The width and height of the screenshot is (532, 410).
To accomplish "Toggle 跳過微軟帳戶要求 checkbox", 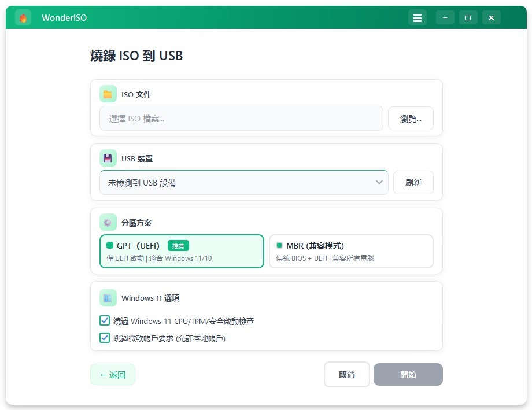I will (105, 338).
